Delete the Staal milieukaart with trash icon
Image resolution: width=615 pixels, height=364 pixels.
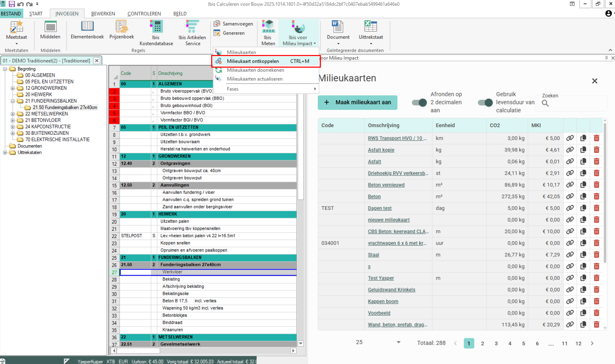coord(596,255)
